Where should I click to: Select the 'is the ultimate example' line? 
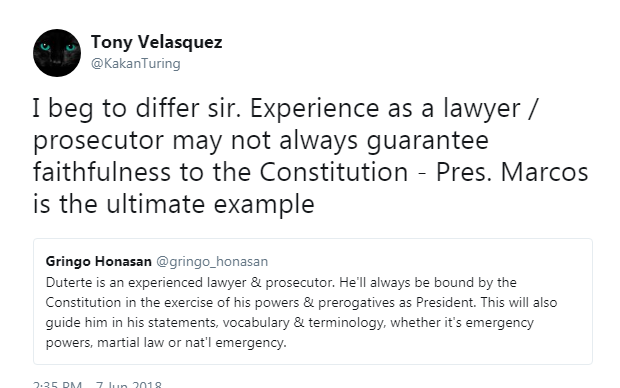tap(174, 204)
